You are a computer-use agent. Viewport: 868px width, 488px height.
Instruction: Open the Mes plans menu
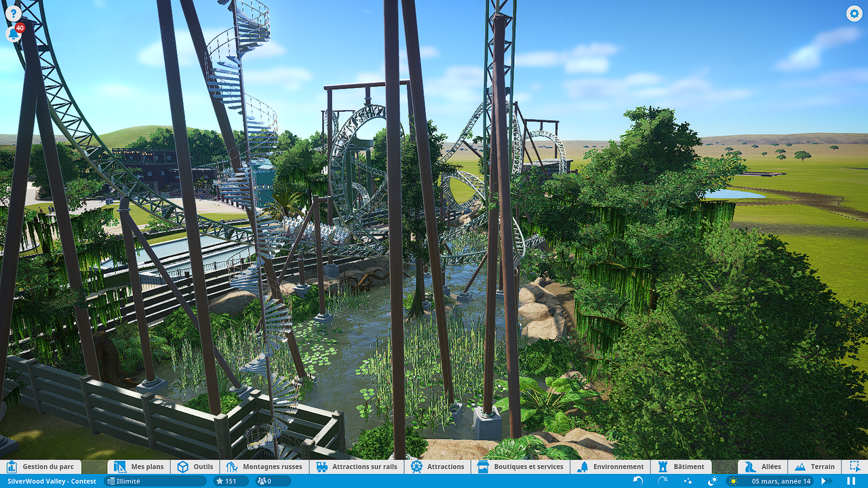139,467
